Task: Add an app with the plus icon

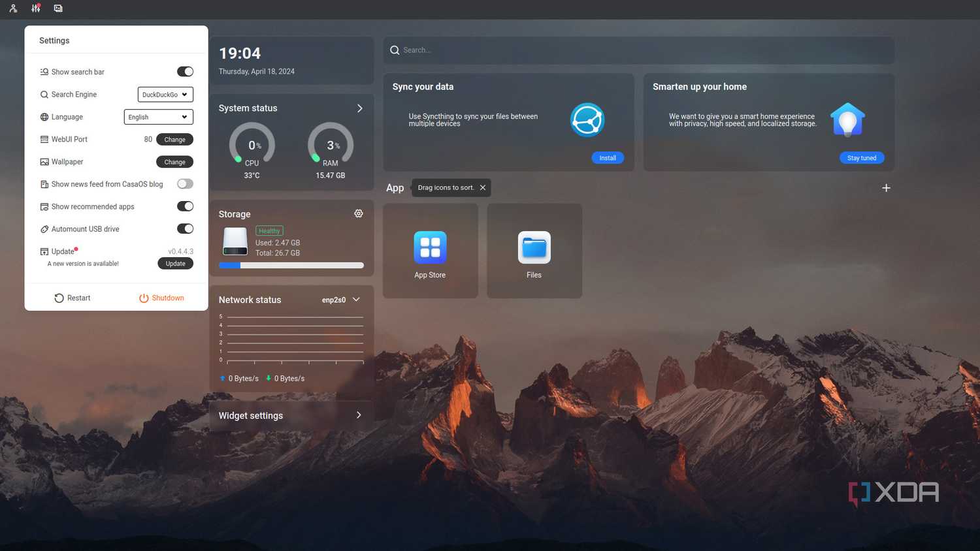Action: 886,188
